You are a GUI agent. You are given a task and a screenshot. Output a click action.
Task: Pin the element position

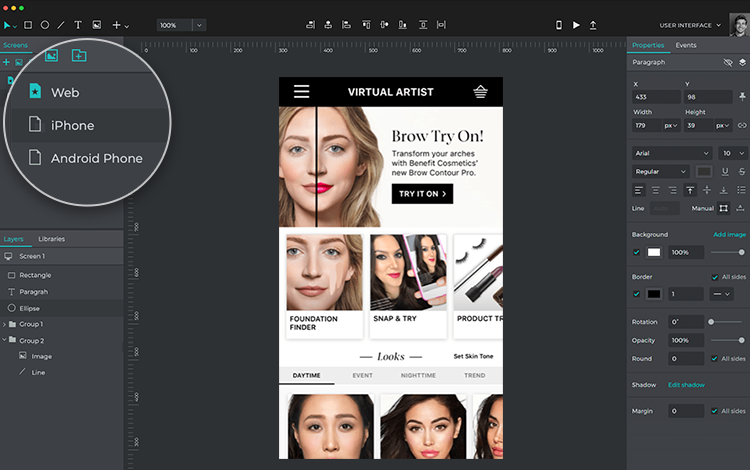point(742,97)
